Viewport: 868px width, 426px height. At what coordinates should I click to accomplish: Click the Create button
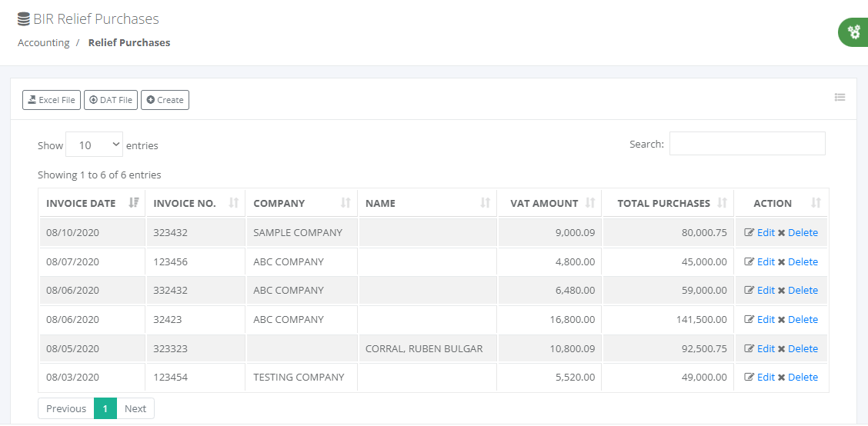(x=165, y=100)
